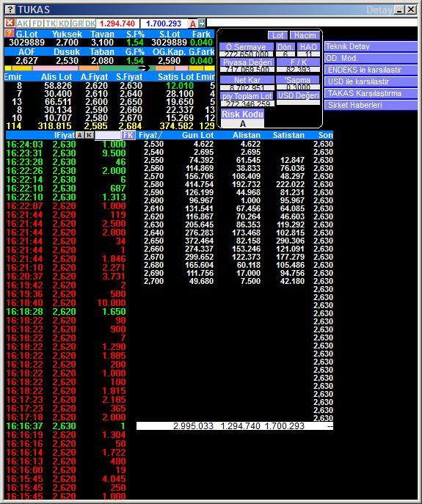Click the orange X icon in toolbar

pyautogui.click(x=10, y=23)
